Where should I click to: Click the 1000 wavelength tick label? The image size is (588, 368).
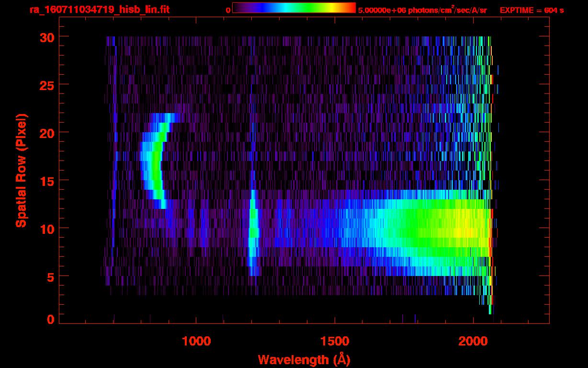(196, 341)
